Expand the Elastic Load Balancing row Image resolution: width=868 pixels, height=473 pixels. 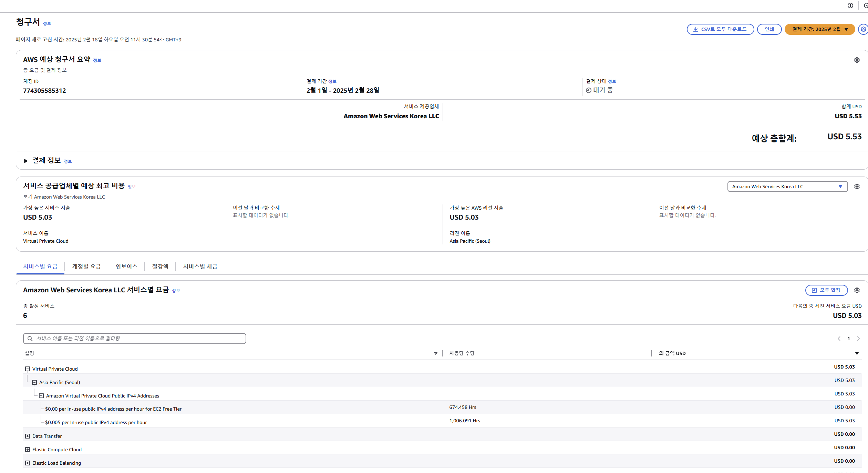[28, 463]
